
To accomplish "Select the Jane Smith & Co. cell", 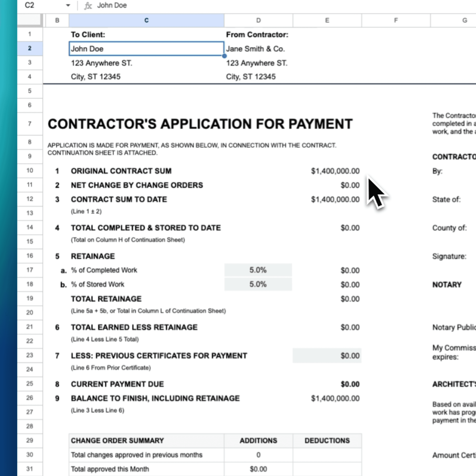I will click(x=258, y=48).
